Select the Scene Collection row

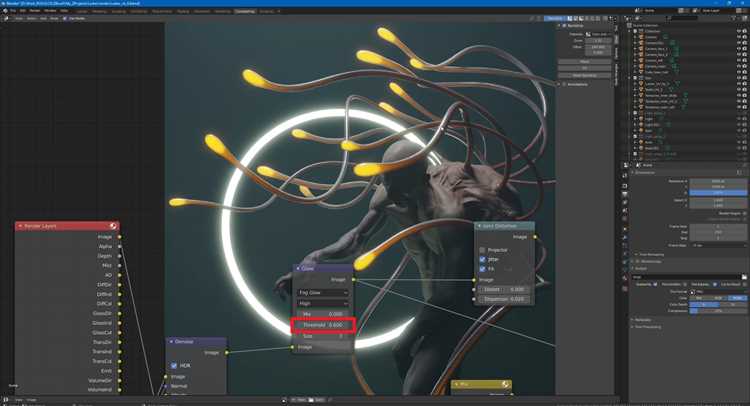pyautogui.click(x=645, y=25)
